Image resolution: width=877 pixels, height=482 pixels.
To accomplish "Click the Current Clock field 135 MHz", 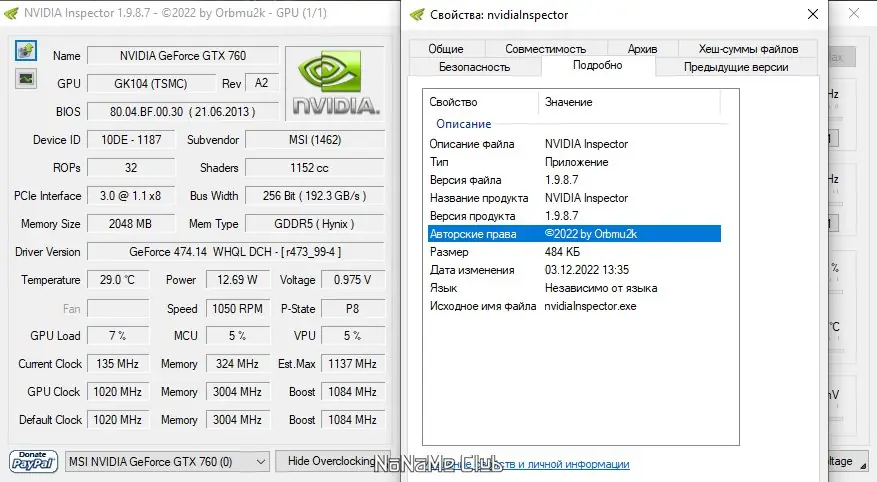I will pyautogui.click(x=118, y=363).
